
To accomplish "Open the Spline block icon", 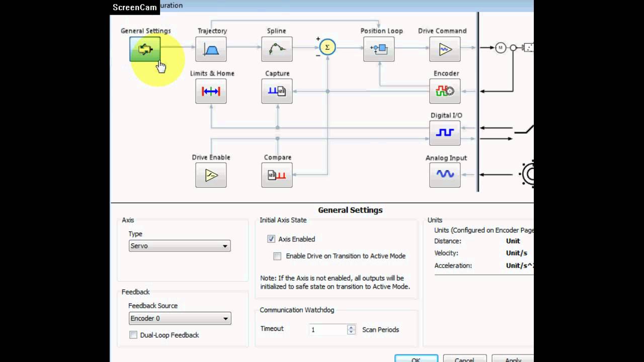I will pyautogui.click(x=277, y=49).
